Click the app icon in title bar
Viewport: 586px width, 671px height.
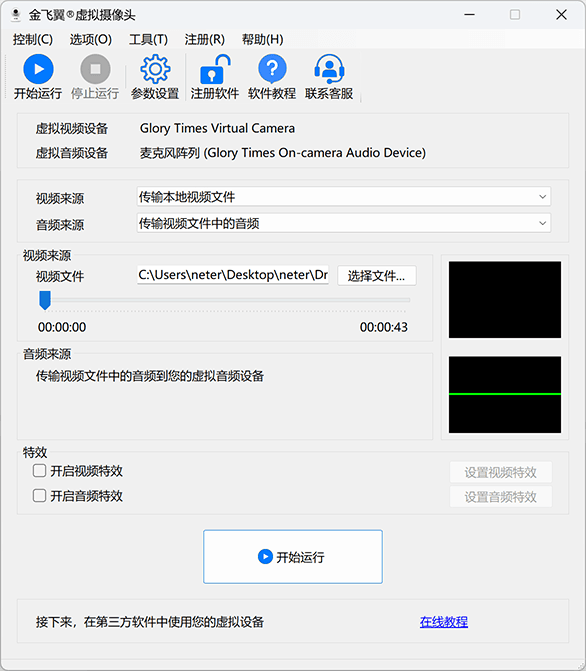(x=16, y=15)
